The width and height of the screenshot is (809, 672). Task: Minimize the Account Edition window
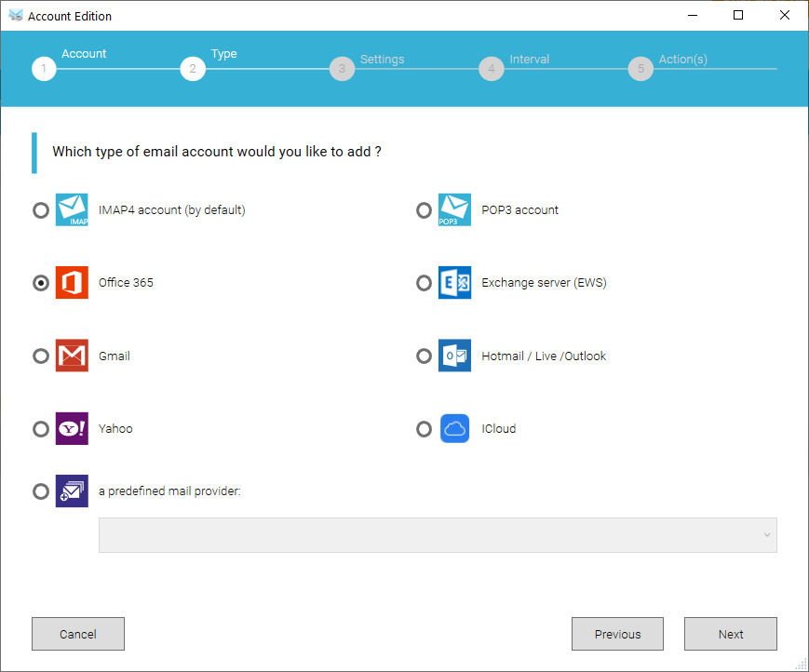(693, 15)
